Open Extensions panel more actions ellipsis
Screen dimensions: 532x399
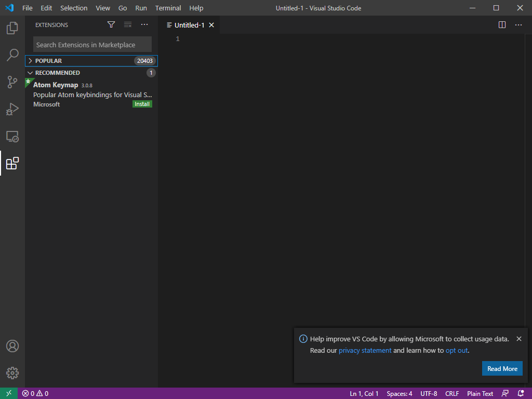(144, 24)
